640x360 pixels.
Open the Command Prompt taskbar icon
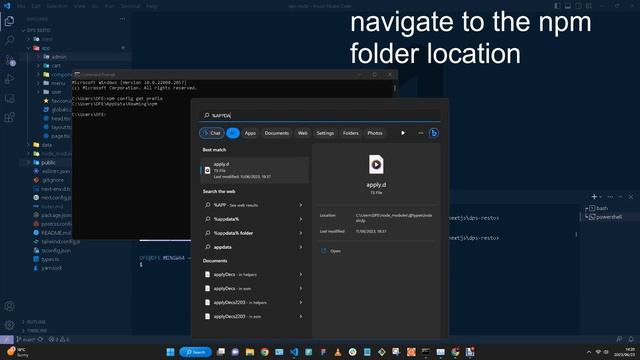pyautogui.click(x=426, y=352)
